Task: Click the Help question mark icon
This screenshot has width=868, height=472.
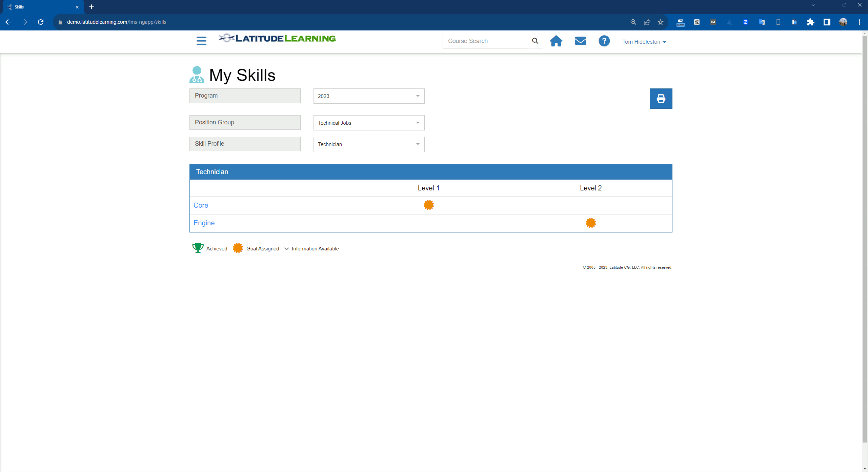Action: [604, 41]
